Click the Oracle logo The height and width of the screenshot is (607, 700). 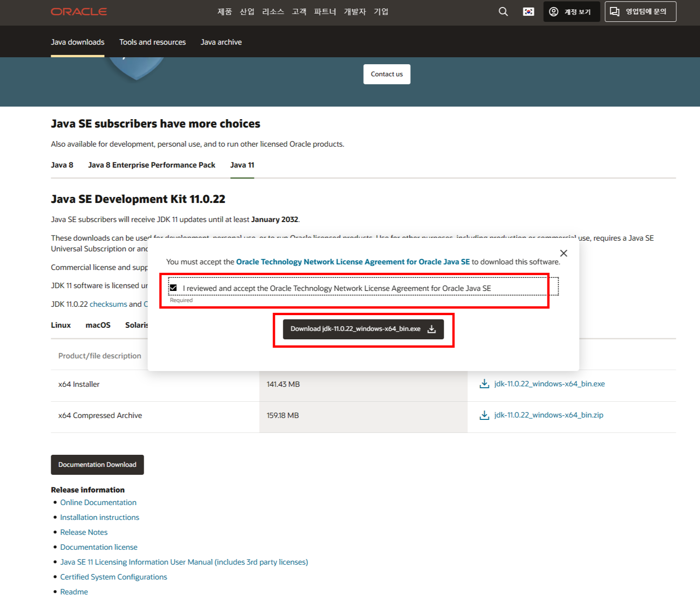point(79,12)
